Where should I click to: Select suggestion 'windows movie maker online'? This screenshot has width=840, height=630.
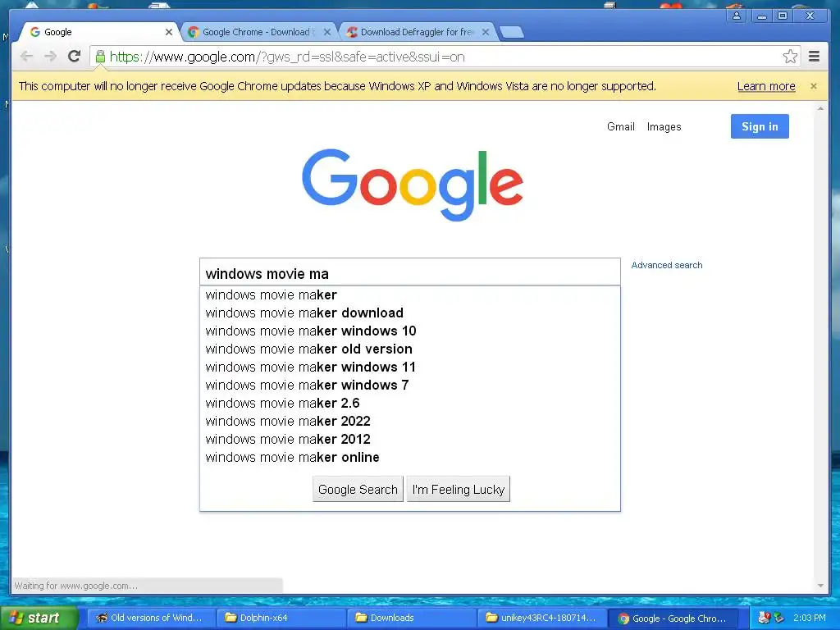(410, 458)
